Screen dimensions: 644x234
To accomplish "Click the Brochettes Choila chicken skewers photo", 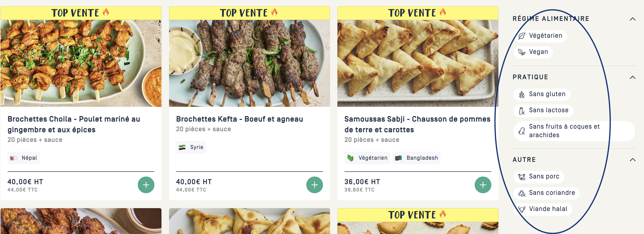I will pos(81,63).
